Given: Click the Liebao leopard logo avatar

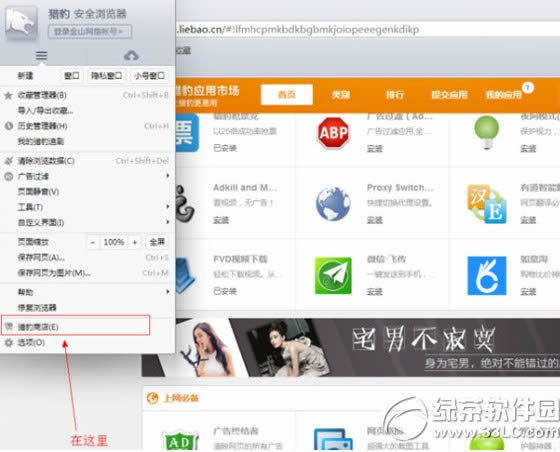Looking at the screenshot, I should [x=21, y=23].
